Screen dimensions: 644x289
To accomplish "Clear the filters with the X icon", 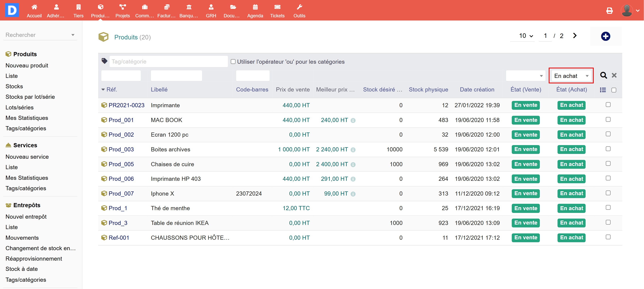I will tap(614, 75).
